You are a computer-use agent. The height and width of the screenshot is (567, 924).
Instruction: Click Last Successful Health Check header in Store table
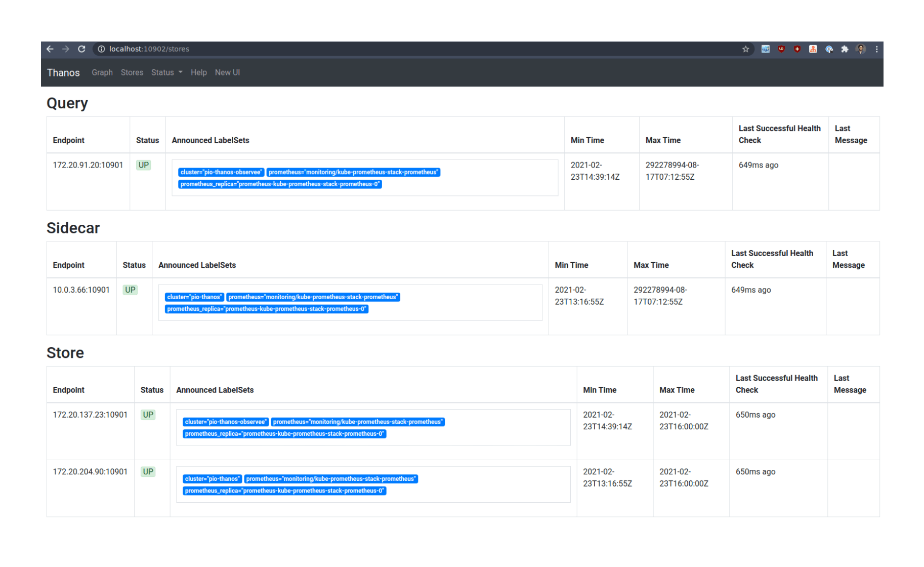coord(777,384)
